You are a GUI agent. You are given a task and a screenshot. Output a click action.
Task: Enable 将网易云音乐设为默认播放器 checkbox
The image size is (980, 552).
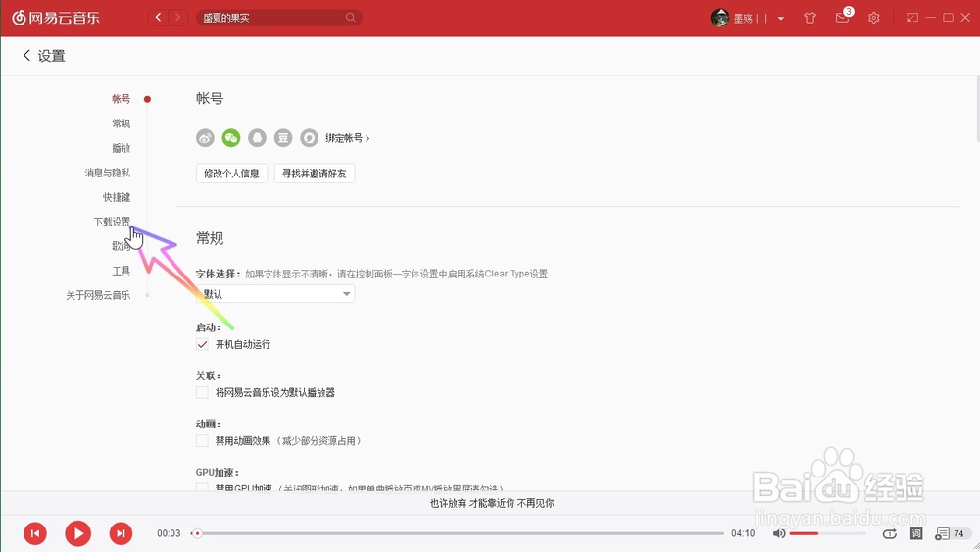202,392
